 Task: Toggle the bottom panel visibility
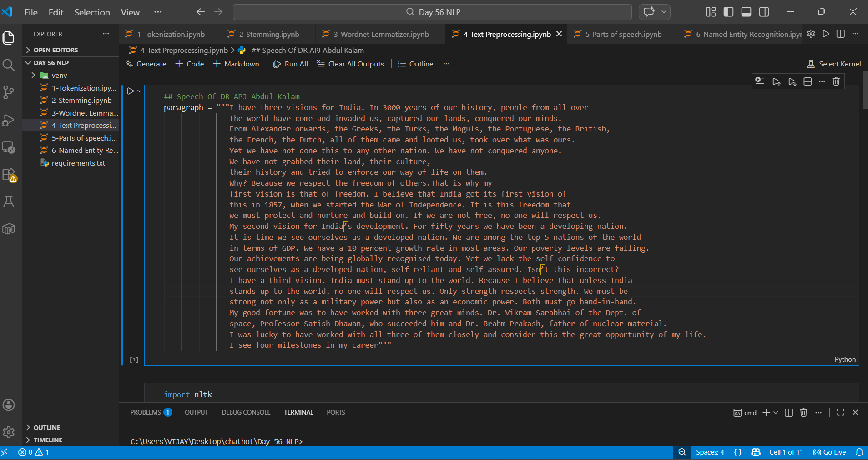pos(746,12)
